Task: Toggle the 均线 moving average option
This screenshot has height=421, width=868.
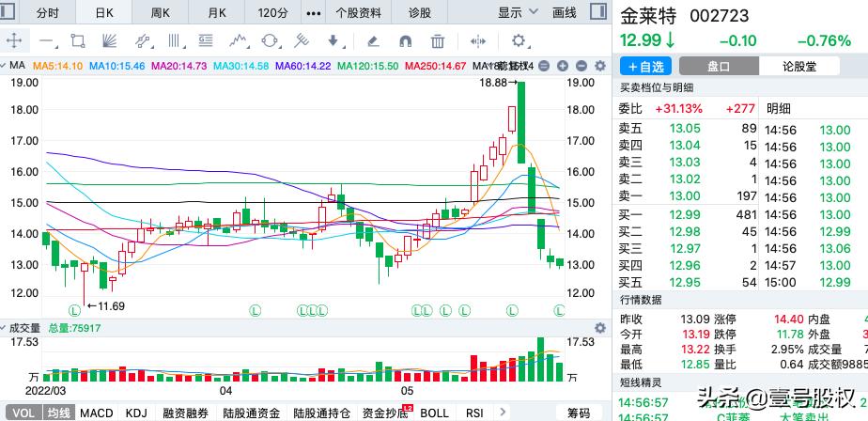Action: pyautogui.click(x=58, y=413)
